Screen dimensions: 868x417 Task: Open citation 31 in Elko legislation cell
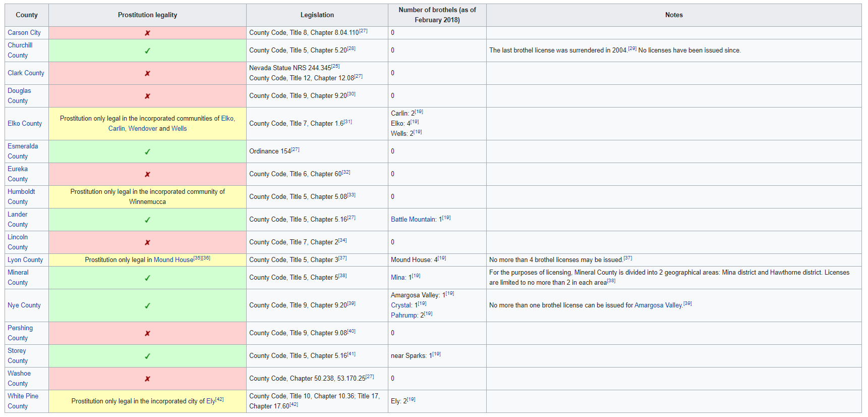348,122
